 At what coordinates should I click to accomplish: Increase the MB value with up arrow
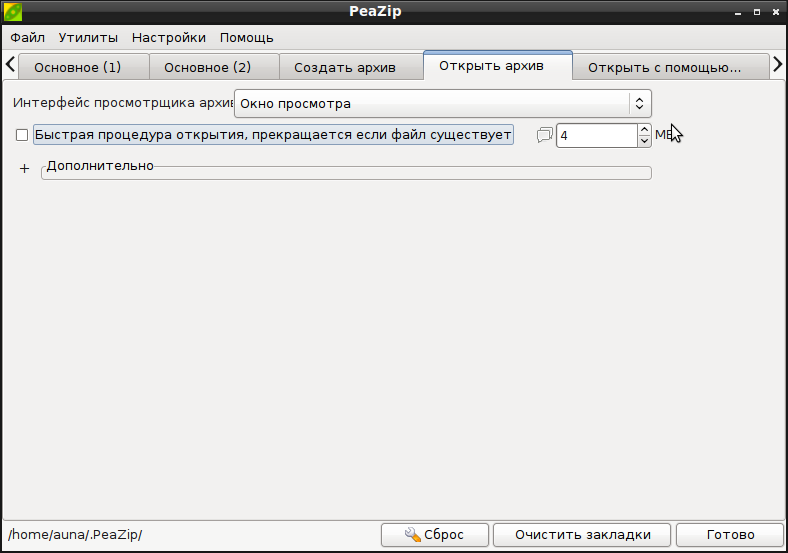point(644,130)
